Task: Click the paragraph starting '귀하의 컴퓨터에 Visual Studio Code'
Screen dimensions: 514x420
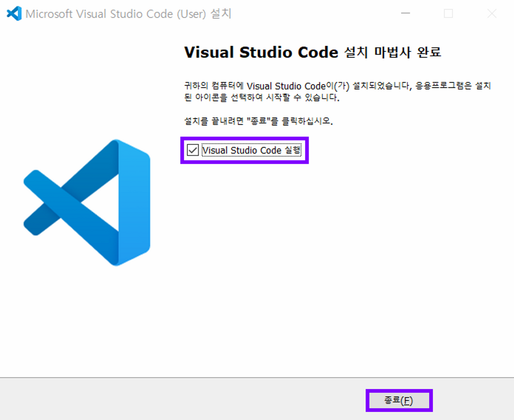Action: 337,91
